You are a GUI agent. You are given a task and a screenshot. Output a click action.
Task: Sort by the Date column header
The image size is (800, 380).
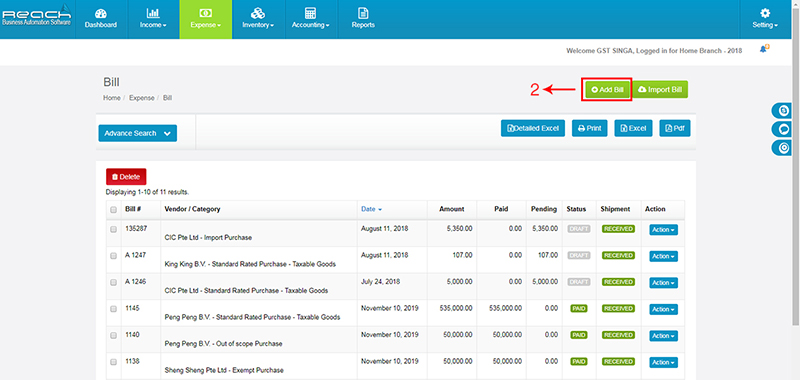point(371,209)
